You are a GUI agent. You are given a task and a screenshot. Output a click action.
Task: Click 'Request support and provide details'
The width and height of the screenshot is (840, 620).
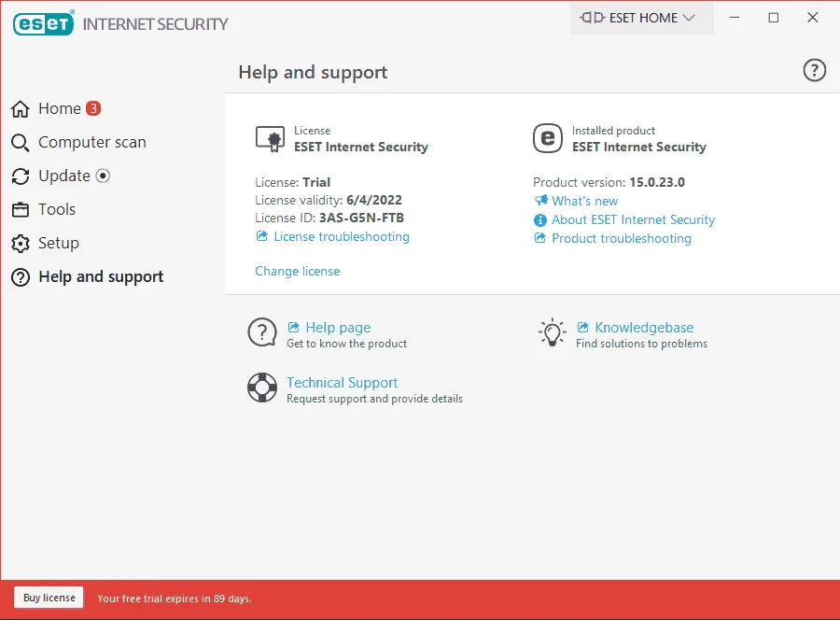374,399
